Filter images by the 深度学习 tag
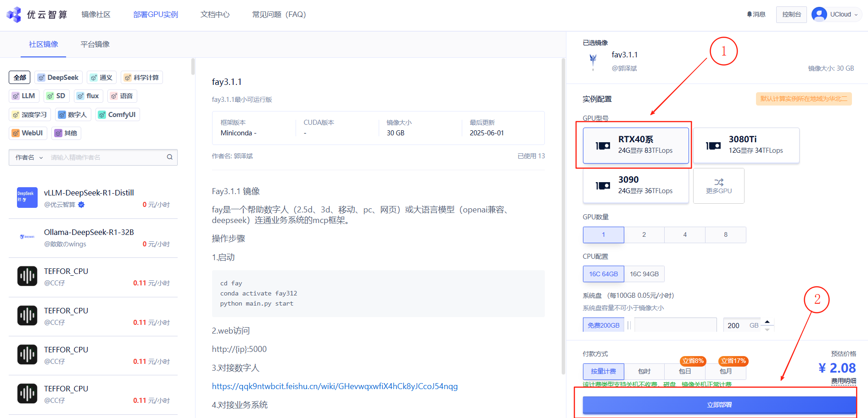 click(30, 115)
